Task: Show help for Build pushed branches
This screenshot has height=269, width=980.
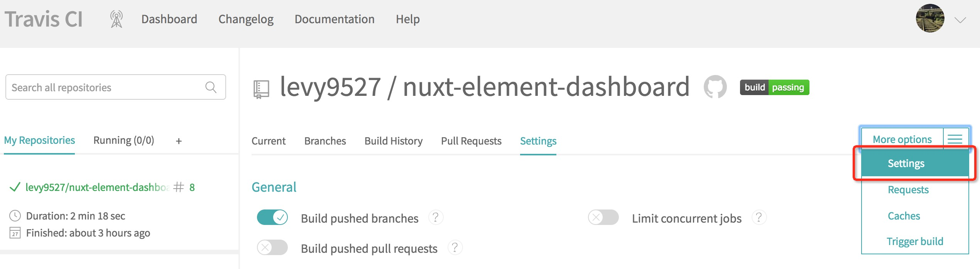Action: (x=436, y=218)
